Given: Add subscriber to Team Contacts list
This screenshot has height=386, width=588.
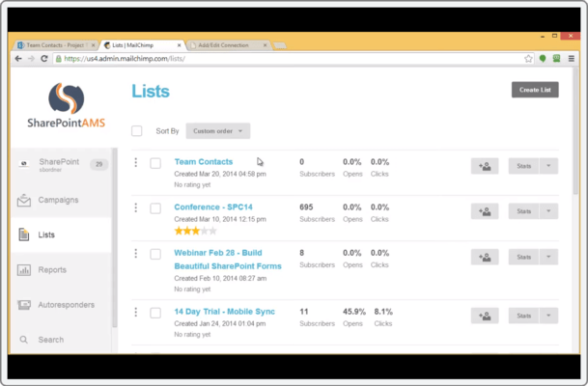Looking at the screenshot, I should (485, 166).
